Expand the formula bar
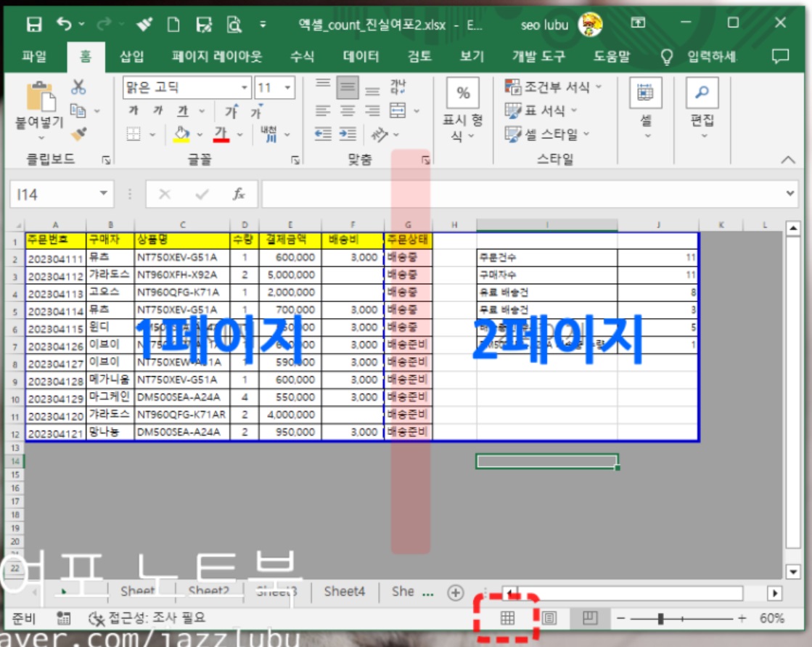Viewport: 812px width, 647px height. 790,193
